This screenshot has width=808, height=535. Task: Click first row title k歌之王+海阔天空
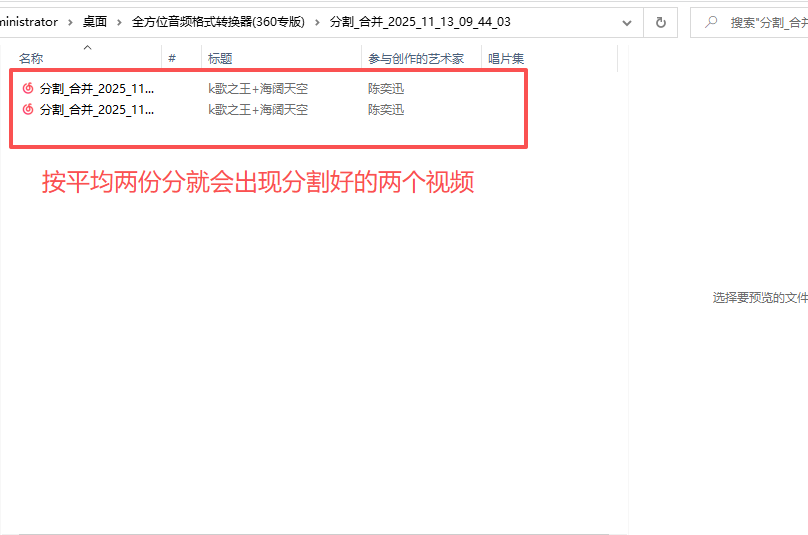[258, 89]
